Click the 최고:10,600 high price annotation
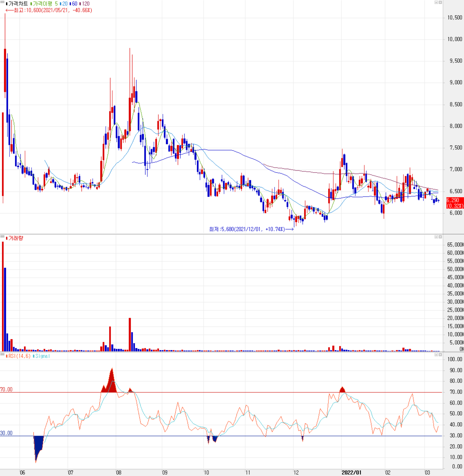464x476 pixels. click(49, 10)
